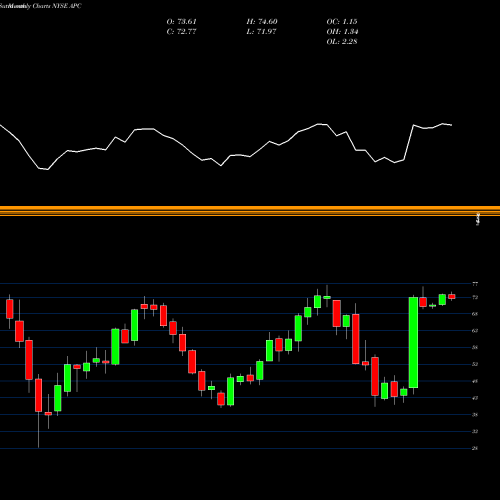Image resolution: width=500 pixels, height=500 pixels.
Task: Click the "OC: 1.15" reading
Action: [342, 22]
